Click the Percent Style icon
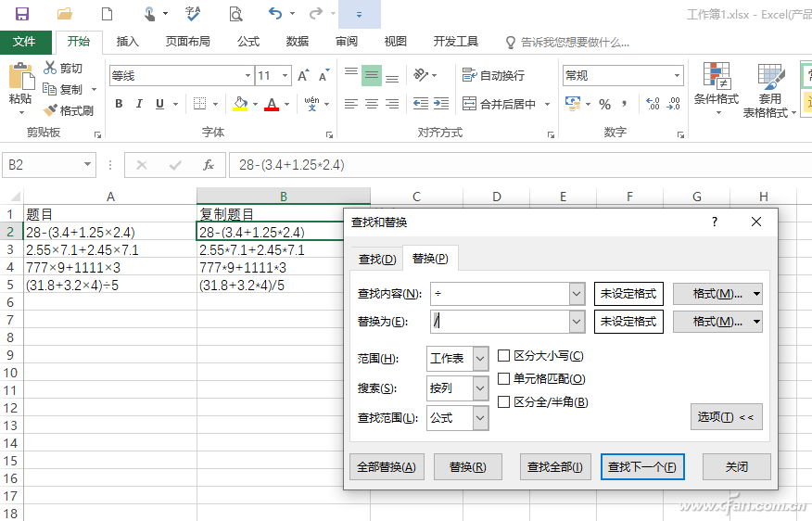Screen dimensions: 812x521 pos(604,104)
